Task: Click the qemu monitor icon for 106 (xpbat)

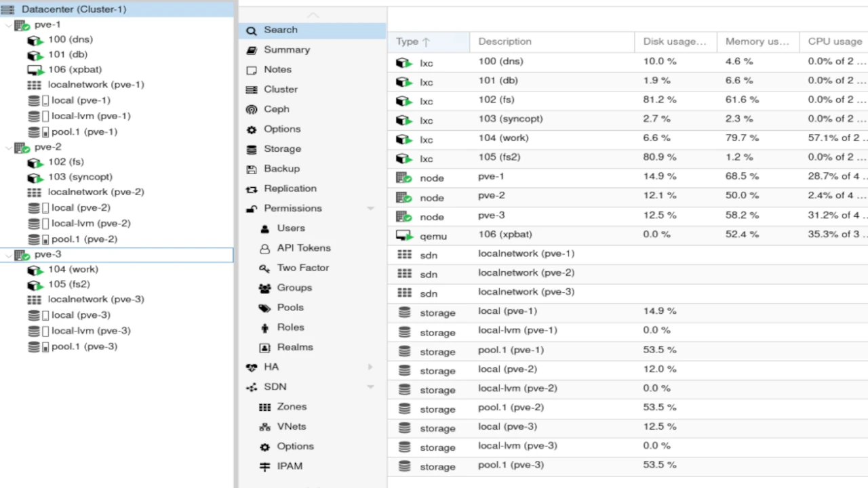Action: (x=404, y=235)
